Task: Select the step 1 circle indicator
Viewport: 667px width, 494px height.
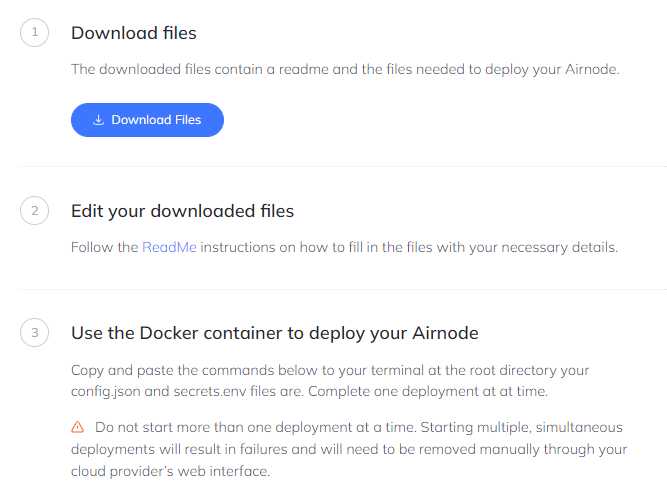Action: click(x=34, y=33)
